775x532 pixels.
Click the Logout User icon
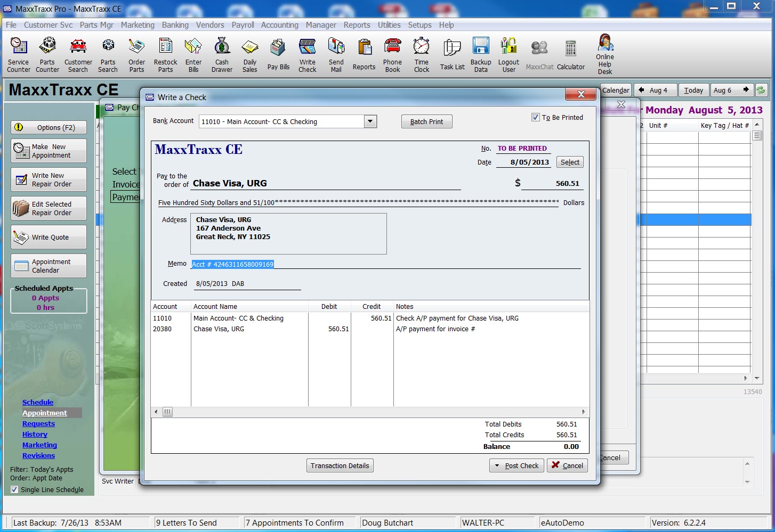(509, 55)
